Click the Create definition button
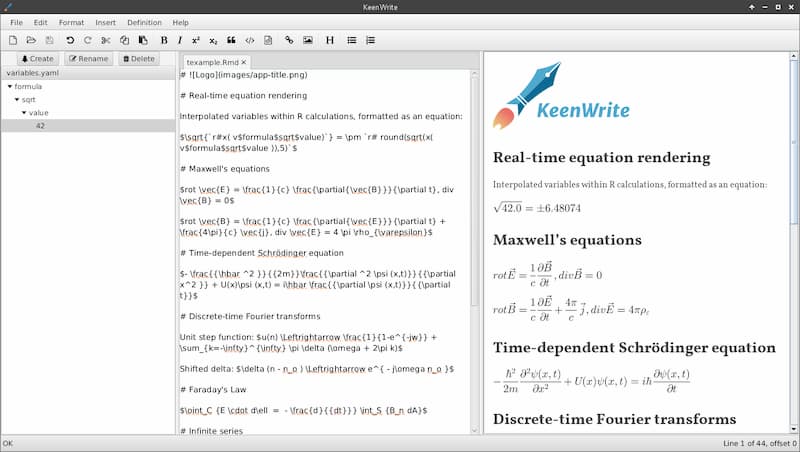The image size is (800, 452). (38, 59)
